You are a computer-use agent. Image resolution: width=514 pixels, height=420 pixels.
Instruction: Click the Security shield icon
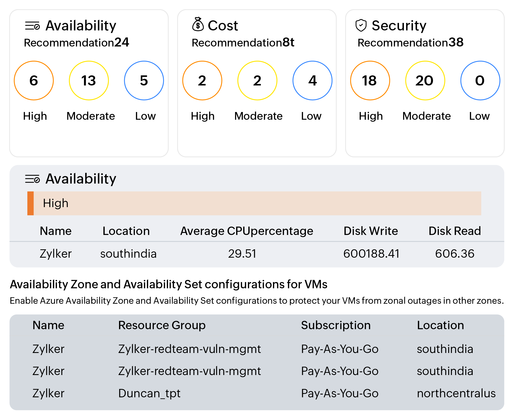click(x=361, y=25)
